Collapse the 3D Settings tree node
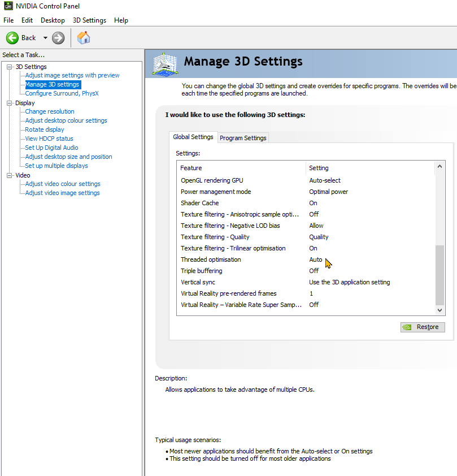Screen dimensions: 457x476 [x=10, y=67]
